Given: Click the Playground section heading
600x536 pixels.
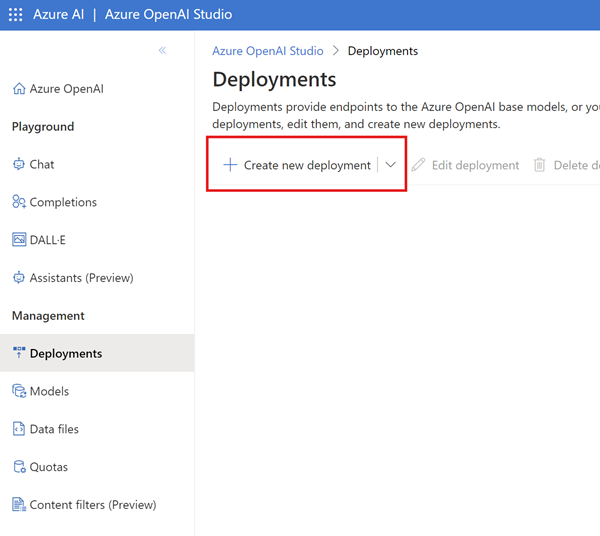Looking at the screenshot, I should click(43, 127).
